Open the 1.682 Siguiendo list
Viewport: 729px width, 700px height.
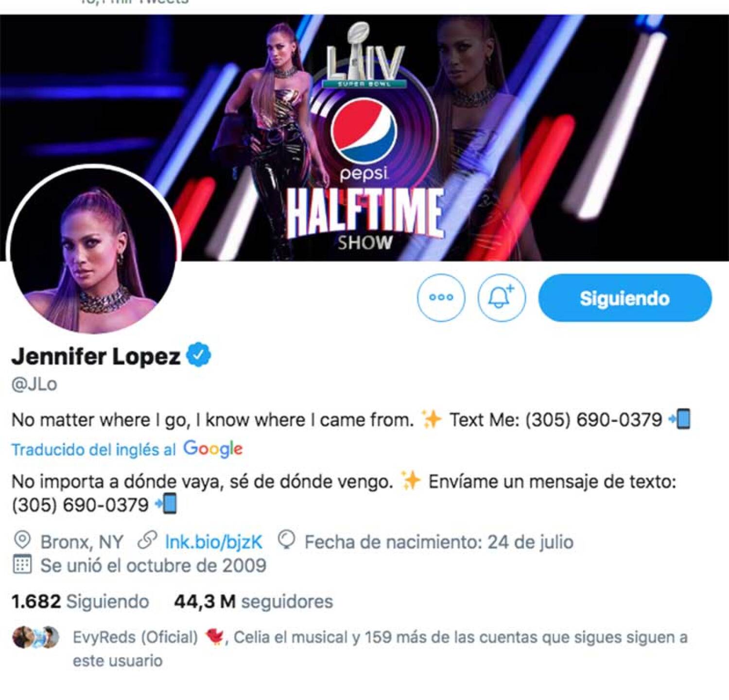(80, 601)
